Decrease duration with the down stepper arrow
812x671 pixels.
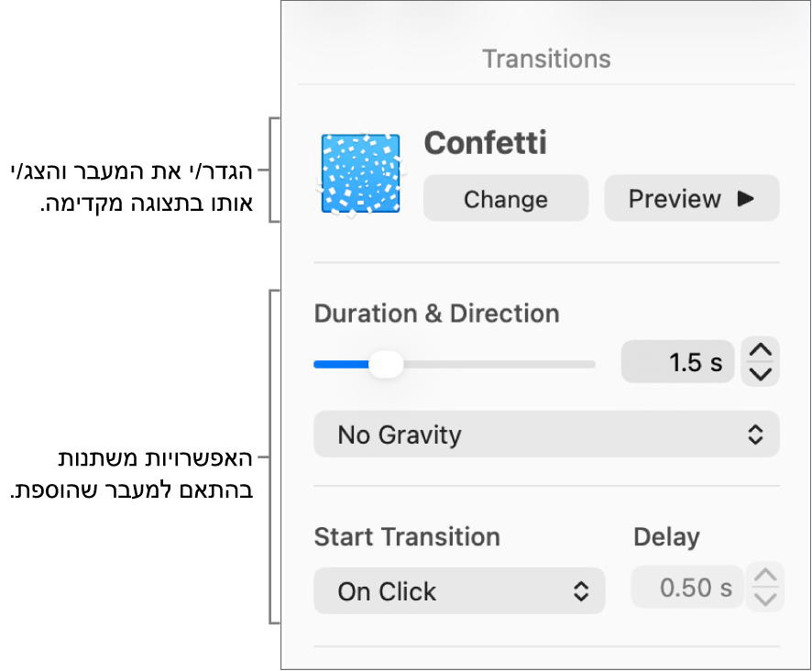(760, 374)
